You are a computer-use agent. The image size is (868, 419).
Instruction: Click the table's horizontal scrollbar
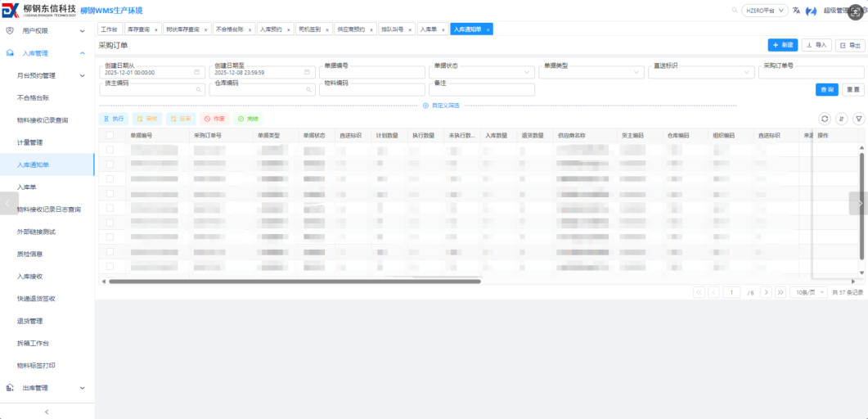coord(295,282)
